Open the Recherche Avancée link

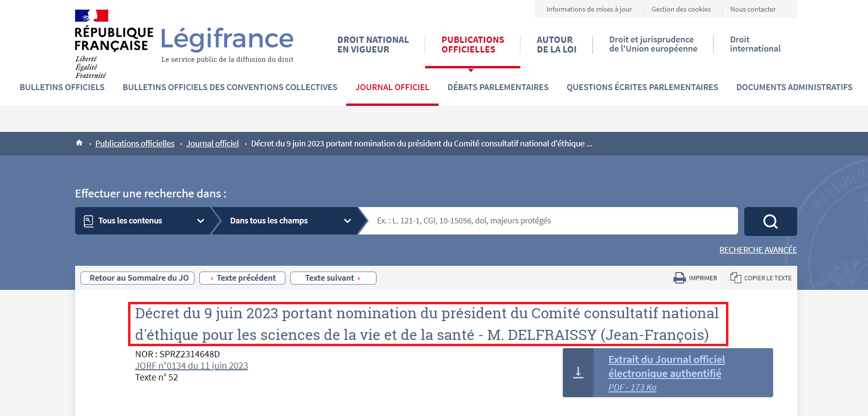(758, 250)
